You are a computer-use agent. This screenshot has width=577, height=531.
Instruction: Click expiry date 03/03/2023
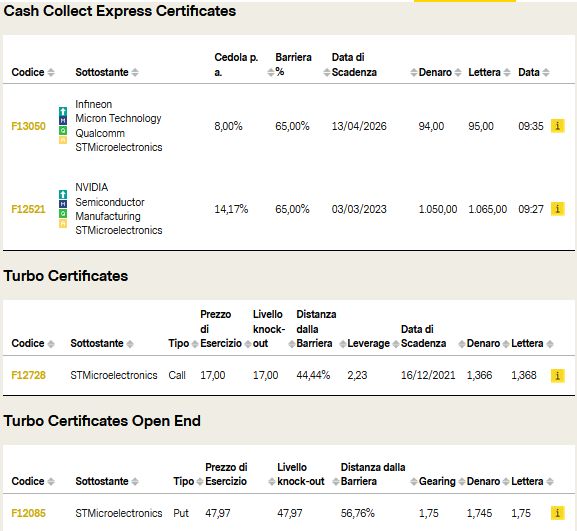(359, 209)
